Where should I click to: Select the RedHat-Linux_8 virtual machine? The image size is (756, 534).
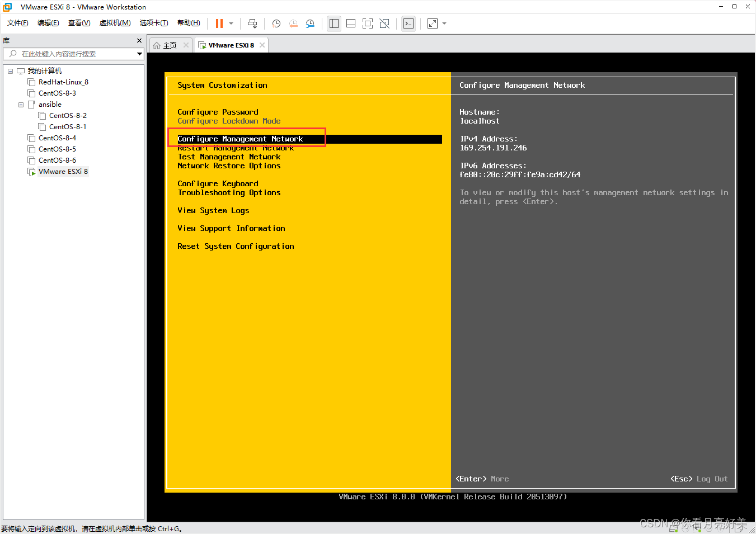coord(63,82)
